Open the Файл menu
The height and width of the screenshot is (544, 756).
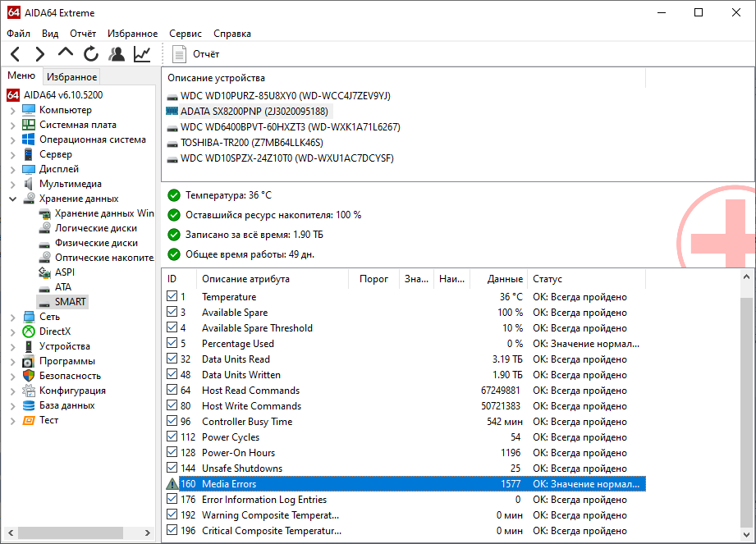(19, 34)
